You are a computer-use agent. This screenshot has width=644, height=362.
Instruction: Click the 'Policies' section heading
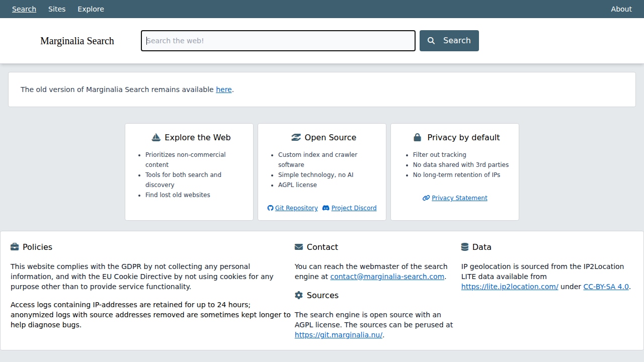click(37, 247)
